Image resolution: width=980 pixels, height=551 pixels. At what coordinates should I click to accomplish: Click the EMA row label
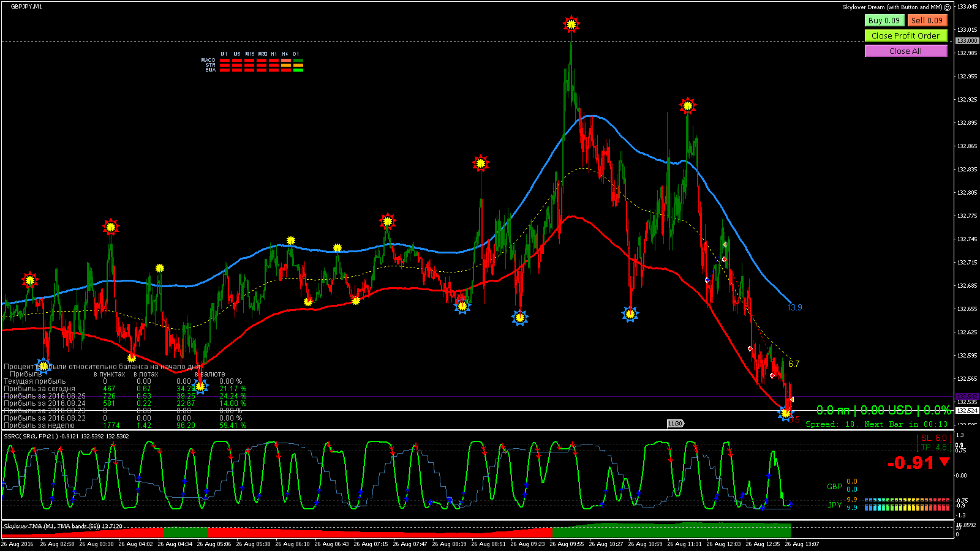(210, 70)
